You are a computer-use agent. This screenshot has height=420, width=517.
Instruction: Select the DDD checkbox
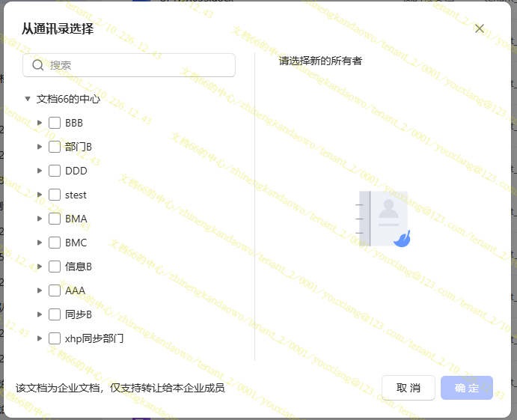point(55,171)
